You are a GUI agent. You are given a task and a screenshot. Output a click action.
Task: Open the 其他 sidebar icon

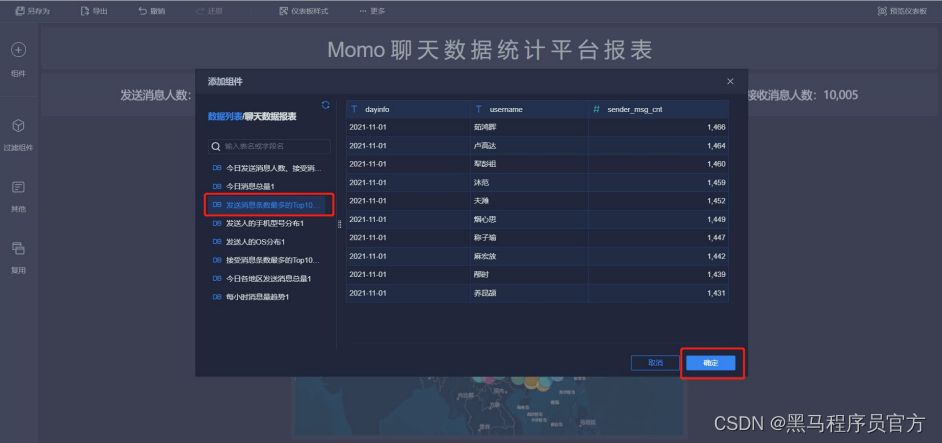click(x=19, y=187)
